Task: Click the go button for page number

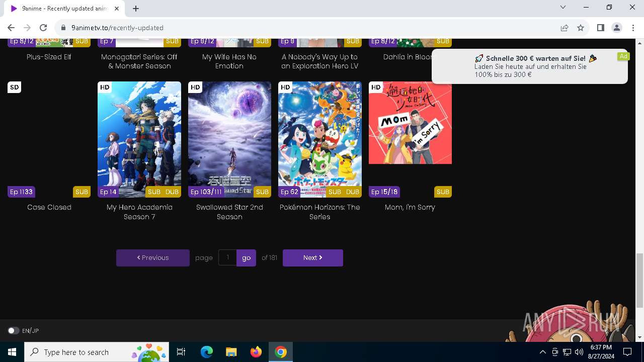Action: (x=246, y=257)
